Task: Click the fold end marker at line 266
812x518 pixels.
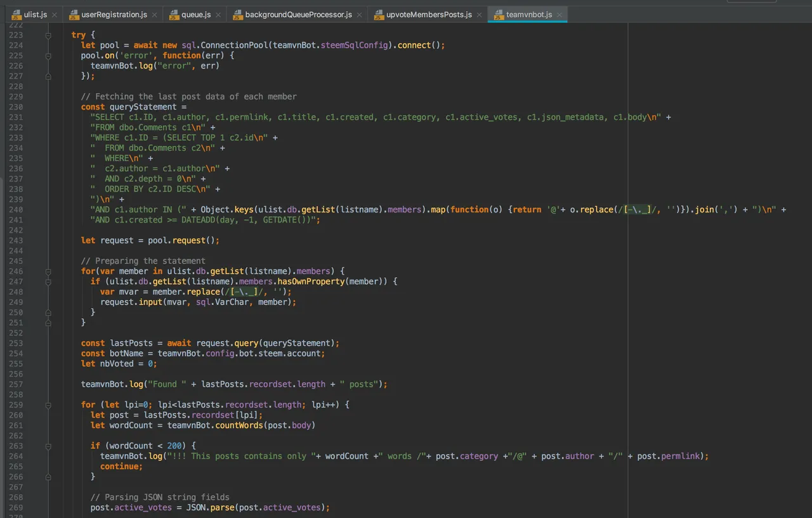Action: [x=48, y=477]
